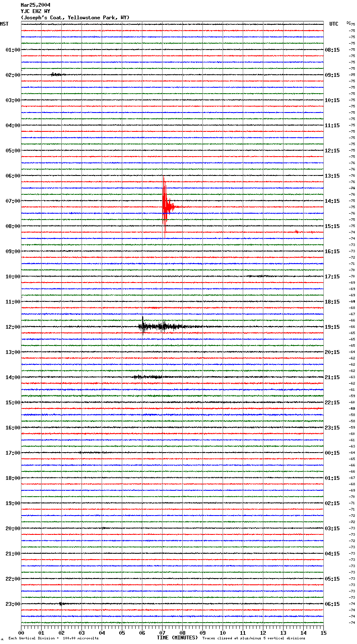Click the 11:15 UTC time label
This screenshot has height=644, width=357.
(332, 126)
